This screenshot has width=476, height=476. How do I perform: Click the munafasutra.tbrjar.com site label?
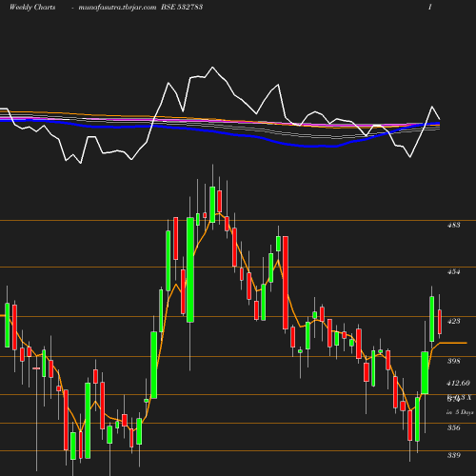click(x=117, y=7)
